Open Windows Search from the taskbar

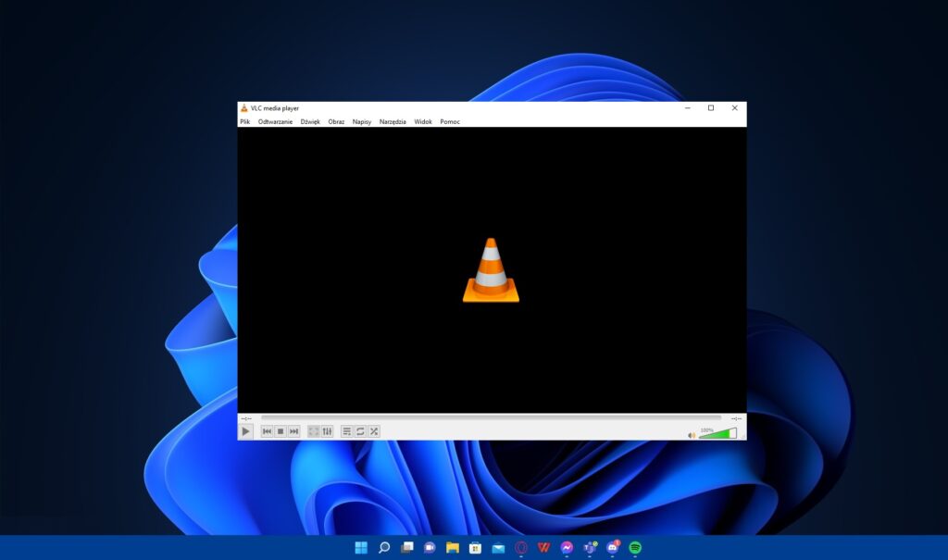(384, 548)
